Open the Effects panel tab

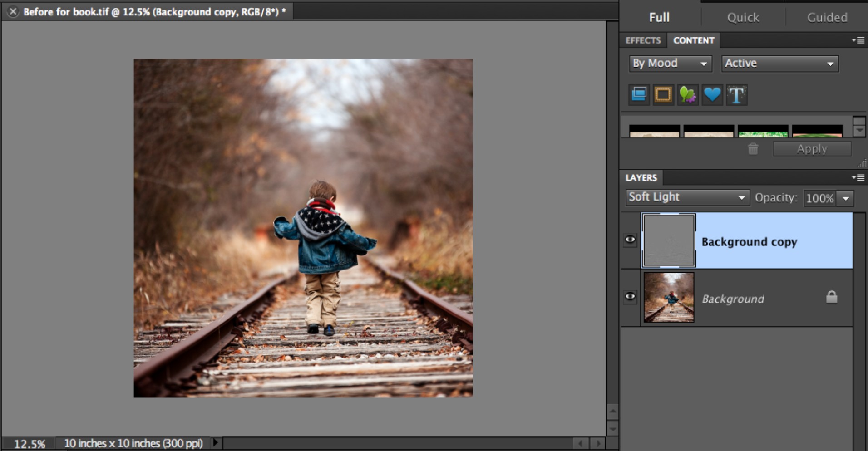(643, 40)
